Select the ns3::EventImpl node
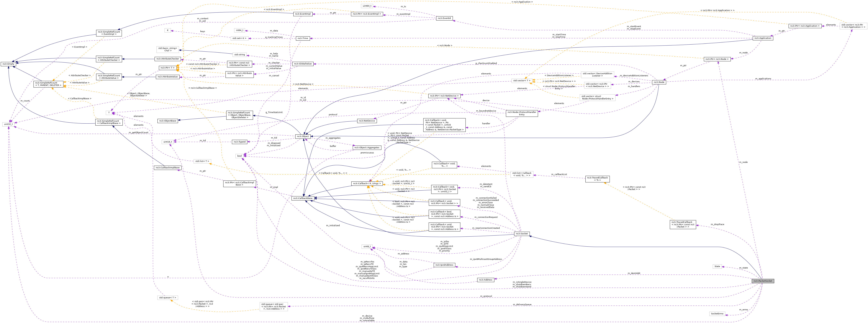The width and height of the screenshot is (868, 323). 303,14
